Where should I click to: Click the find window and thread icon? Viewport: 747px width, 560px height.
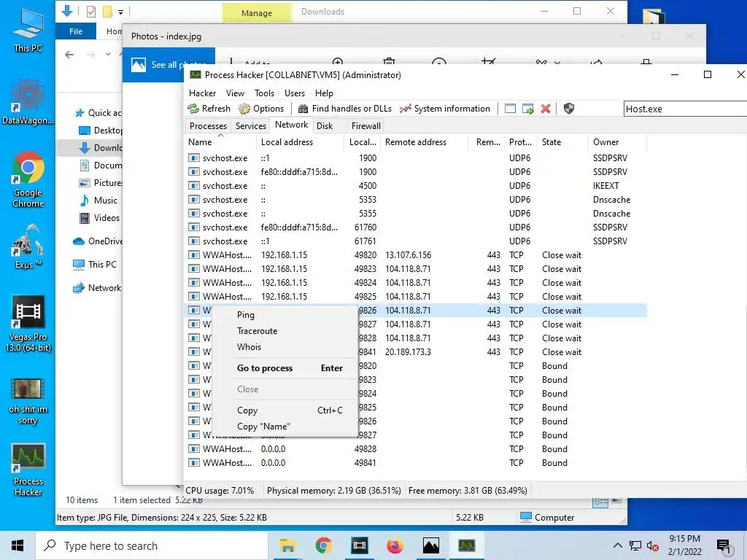528,109
